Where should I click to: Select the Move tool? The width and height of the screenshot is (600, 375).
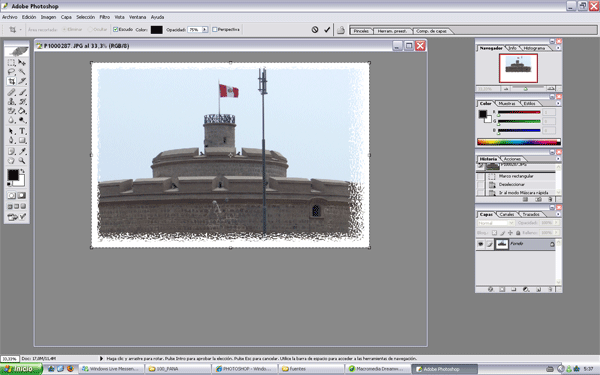pos(22,62)
